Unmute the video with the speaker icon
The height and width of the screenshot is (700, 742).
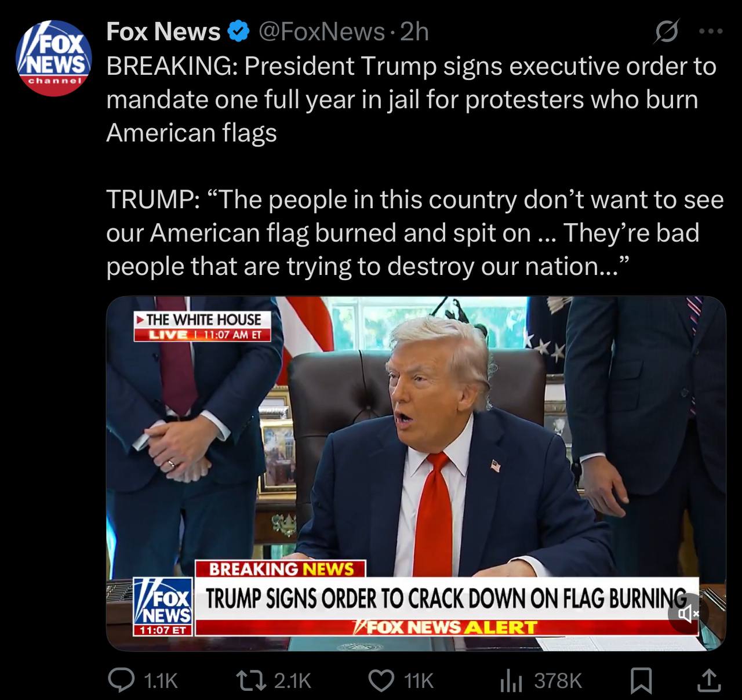point(687,613)
